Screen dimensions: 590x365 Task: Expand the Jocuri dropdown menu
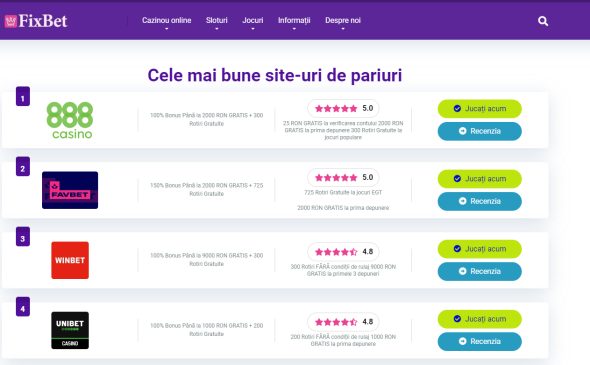(252, 22)
